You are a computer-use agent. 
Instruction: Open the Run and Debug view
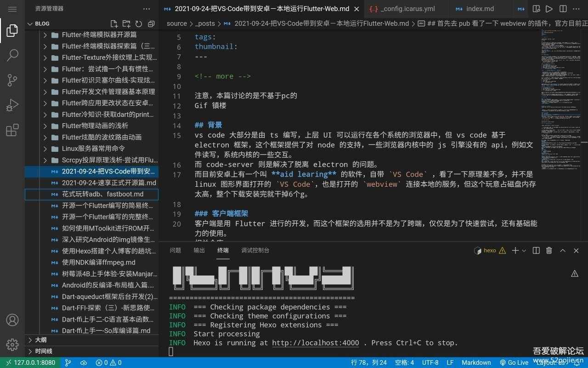12,105
